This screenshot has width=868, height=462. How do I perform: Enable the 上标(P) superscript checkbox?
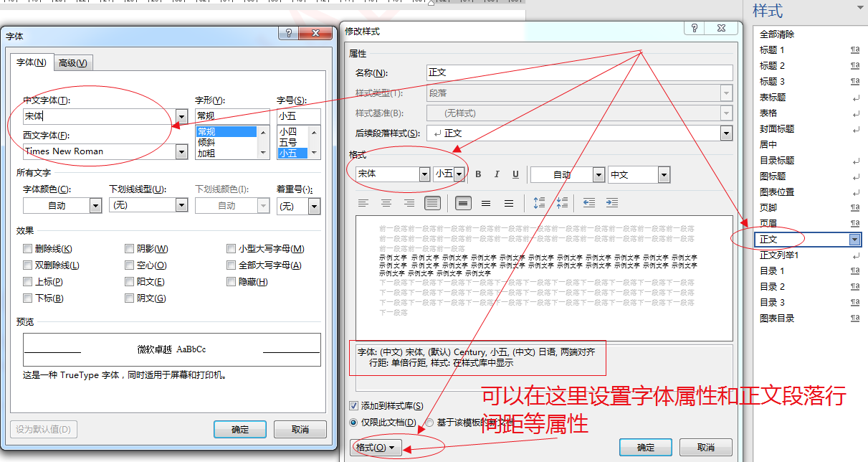click(x=28, y=282)
